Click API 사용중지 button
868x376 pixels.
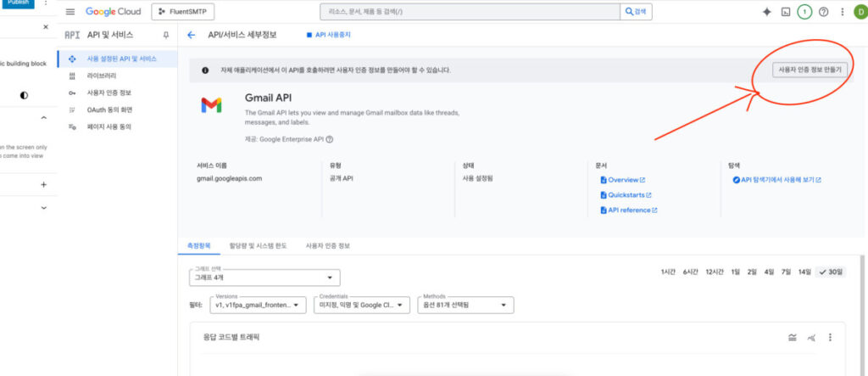click(329, 35)
